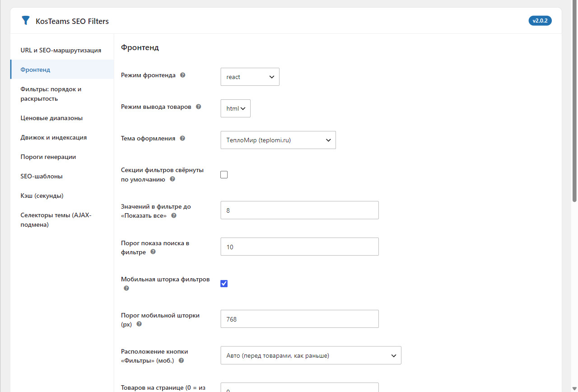The width and height of the screenshot is (578, 392).
Task: Click the v2.0.2 version badge
Action: tap(540, 21)
